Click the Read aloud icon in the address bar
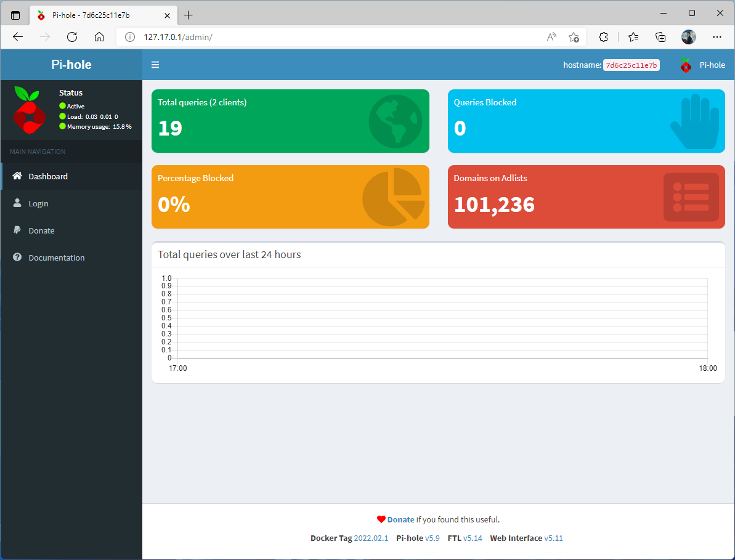This screenshot has height=560, width=735. click(x=552, y=37)
